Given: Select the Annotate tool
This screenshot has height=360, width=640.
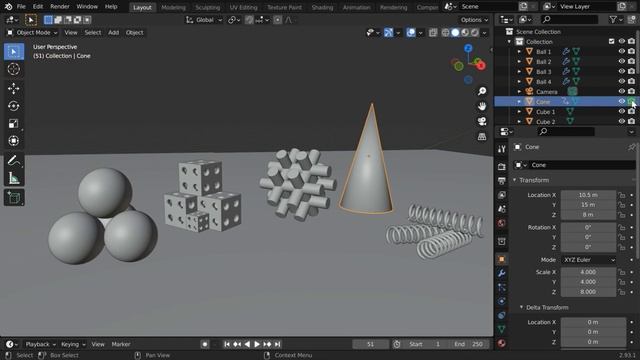Looking at the screenshot, I should pyautogui.click(x=14, y=160).
